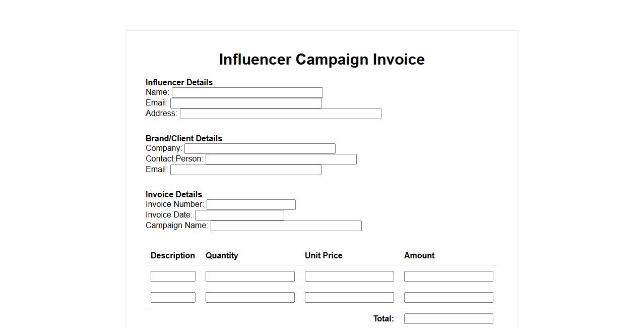Select second row Amount field
644x328 pixels.
click(x=448, y=298)
